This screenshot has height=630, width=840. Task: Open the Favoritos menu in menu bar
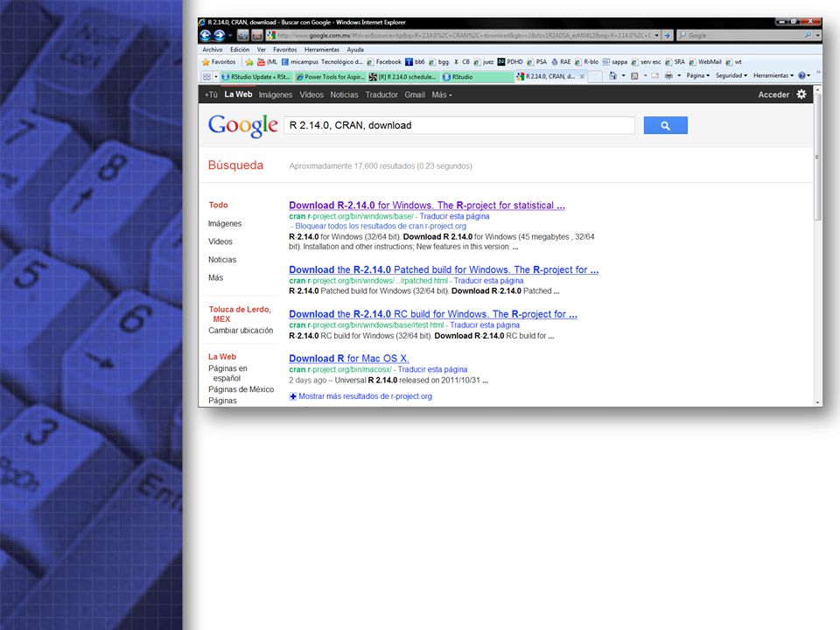pos(285,49)
